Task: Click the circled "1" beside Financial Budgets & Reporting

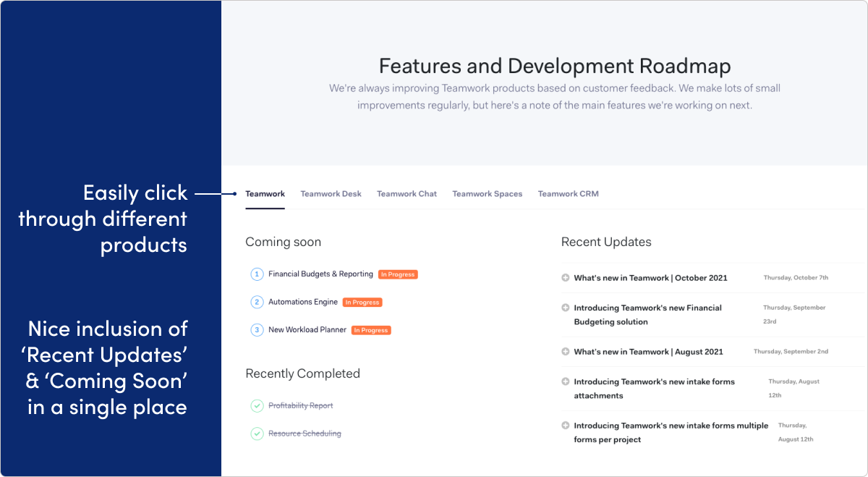Action: pyautogui.click(x=257, y=274)
